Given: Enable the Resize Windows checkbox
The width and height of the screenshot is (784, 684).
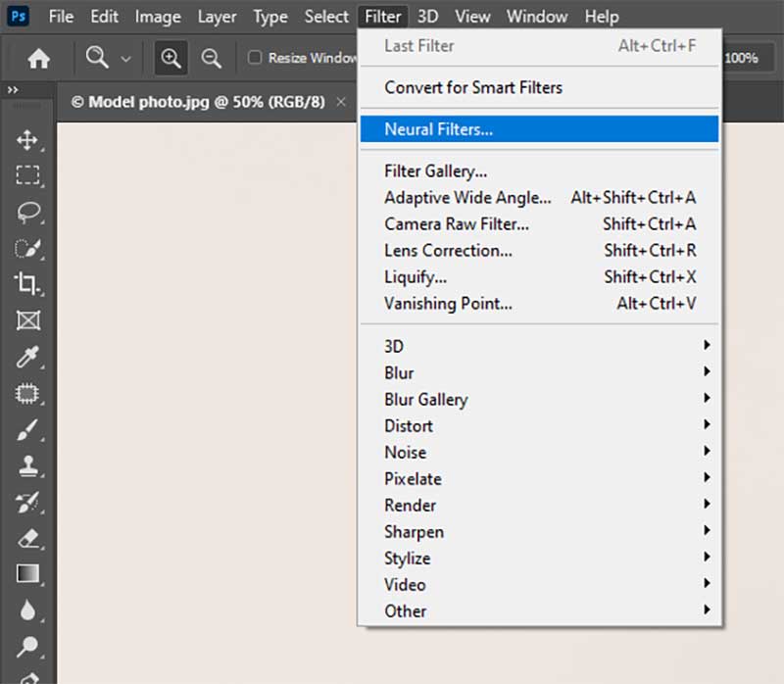Looking at the screenshot, I should pyautogui.click(x=253, y=58).
